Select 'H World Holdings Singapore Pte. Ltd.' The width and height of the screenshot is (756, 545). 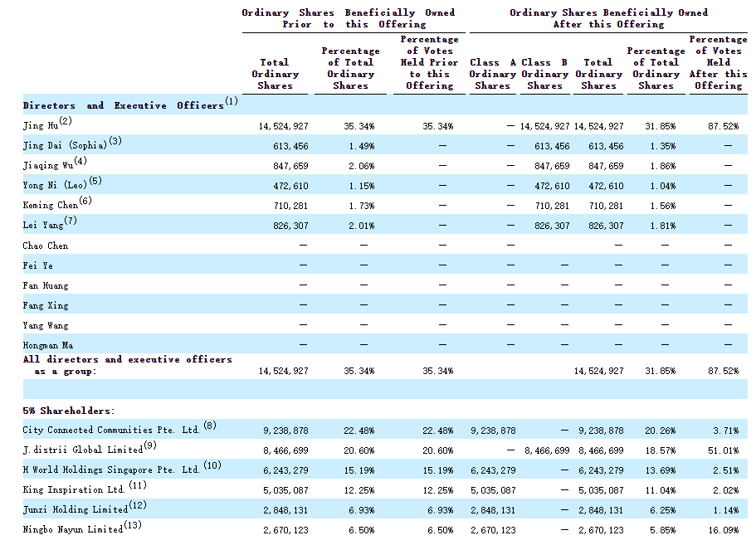tap(111, 470)
